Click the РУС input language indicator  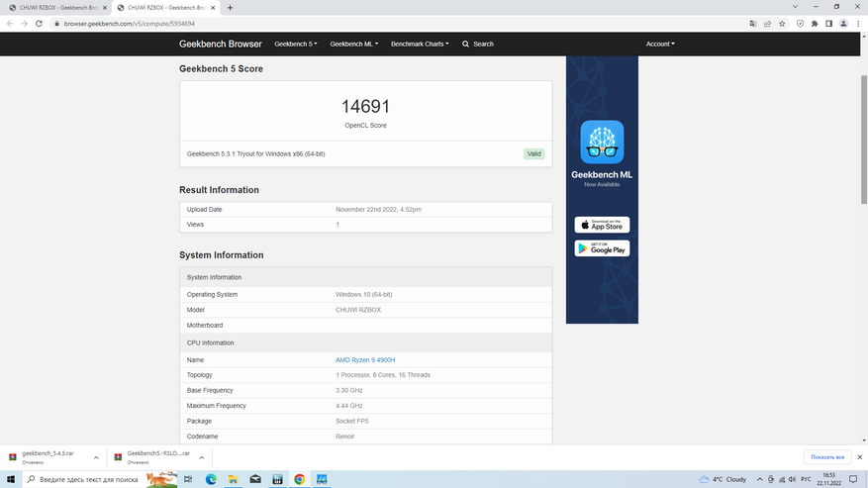point(806,479)
